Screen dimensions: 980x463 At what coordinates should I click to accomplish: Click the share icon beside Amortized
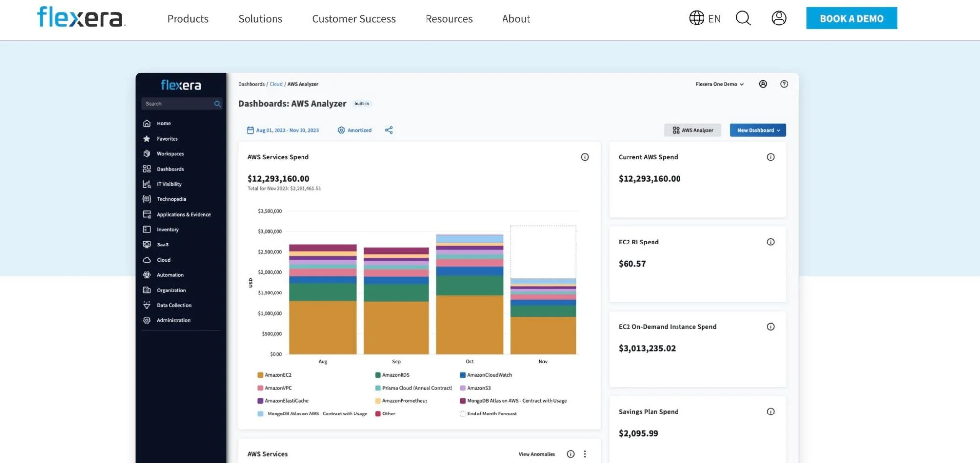click(x=389, y=130)
